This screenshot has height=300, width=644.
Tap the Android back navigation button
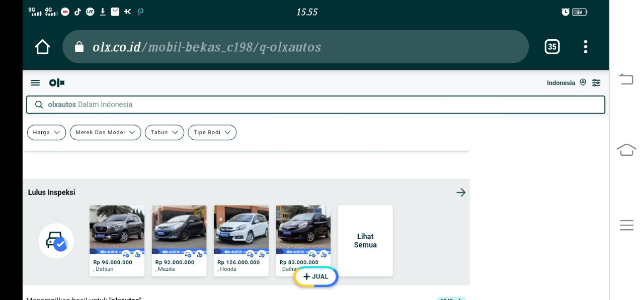(626, 79)
